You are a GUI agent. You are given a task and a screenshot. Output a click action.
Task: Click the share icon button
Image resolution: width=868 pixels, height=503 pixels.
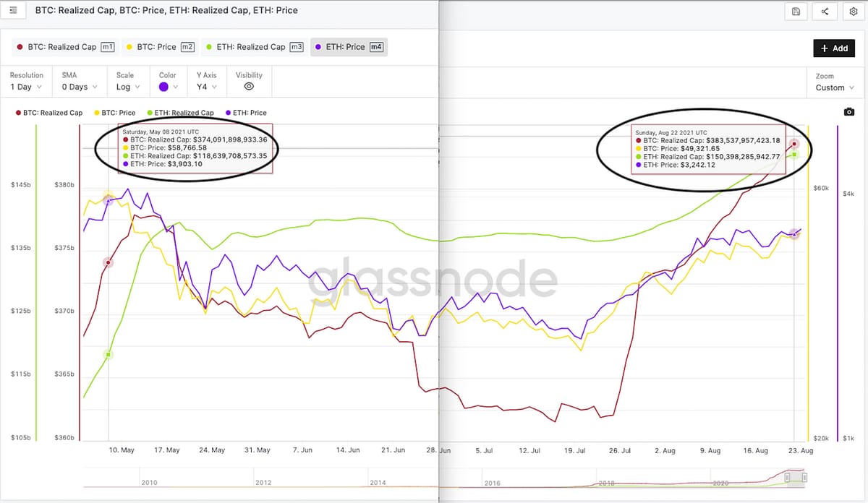[x=825, y=12]
